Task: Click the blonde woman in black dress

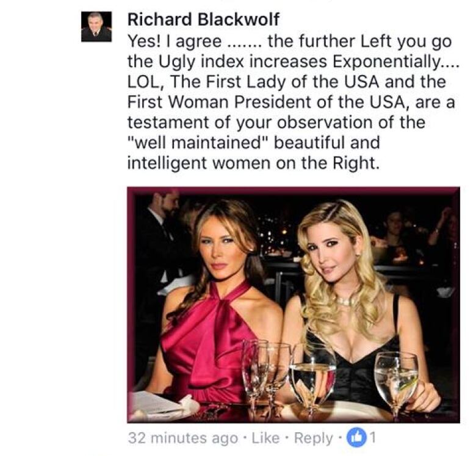Action: [x=358, y=303]
